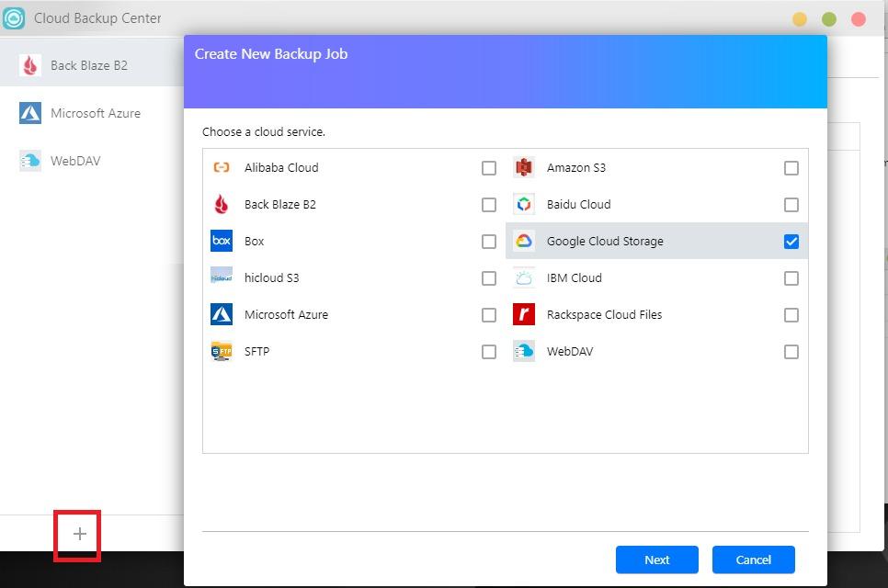The width and height of the screenshot is (888, 588).
Task: Select the Box logo icon
Action: pyautogui.click(x=221, y=241)
